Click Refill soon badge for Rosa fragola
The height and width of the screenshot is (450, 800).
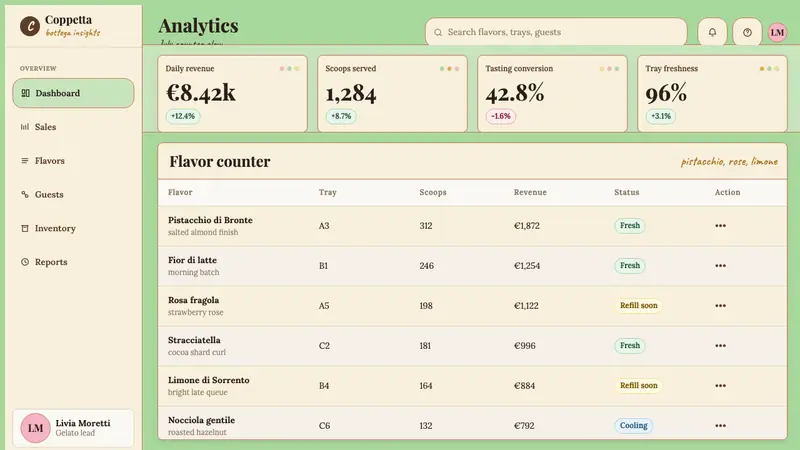coord(638,306)
